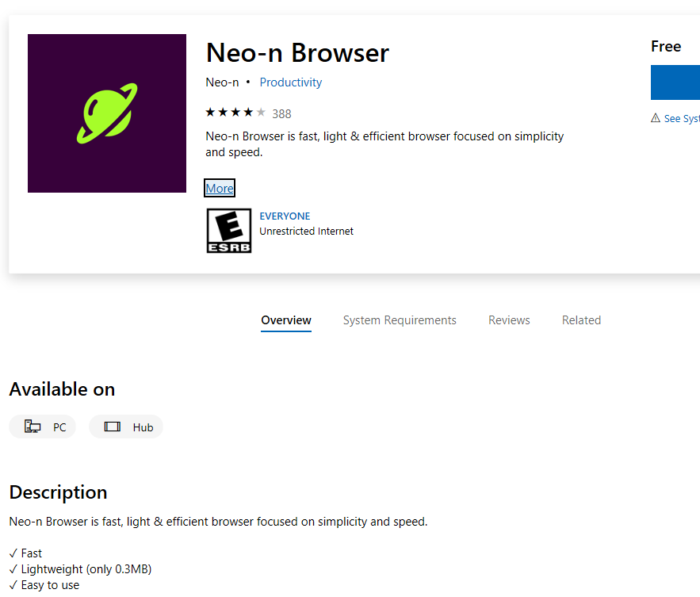Click the ESRB Everyone rating badge

pos(228,231)
